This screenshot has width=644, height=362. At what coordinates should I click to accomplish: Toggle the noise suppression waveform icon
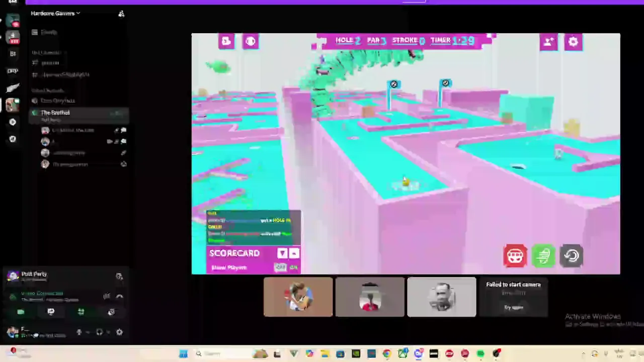coord(107,296)
